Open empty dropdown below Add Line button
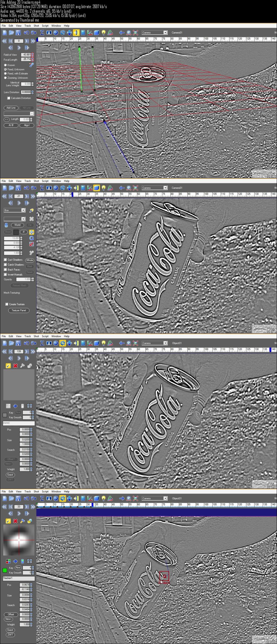This screenshot has height=644, width=277. [19, 114]
